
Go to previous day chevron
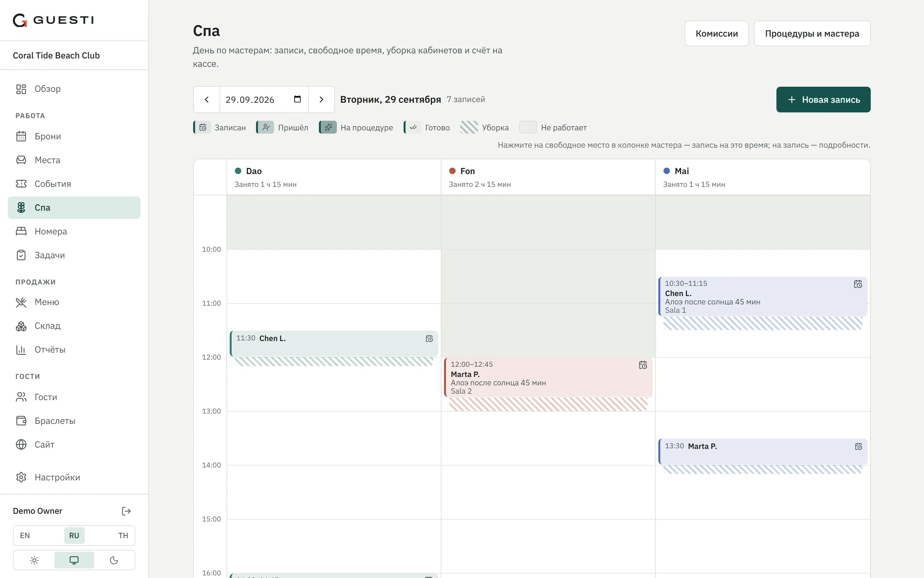point(207,100)
